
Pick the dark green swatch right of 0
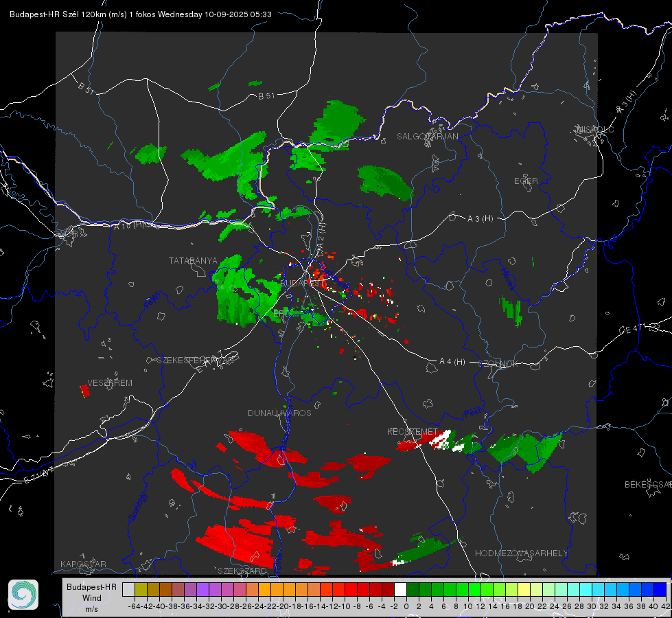[x=413, y=589]
